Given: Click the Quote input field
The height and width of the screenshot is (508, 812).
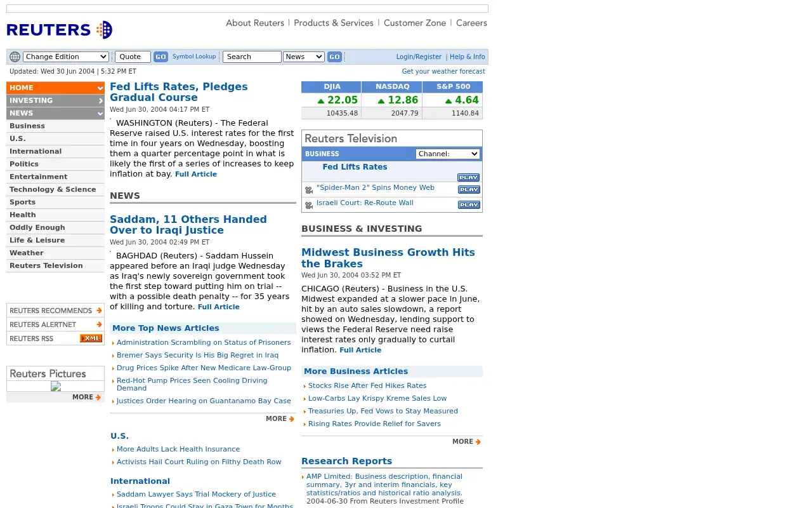Looking at the screenshot, I should click(x=133, y=57).
